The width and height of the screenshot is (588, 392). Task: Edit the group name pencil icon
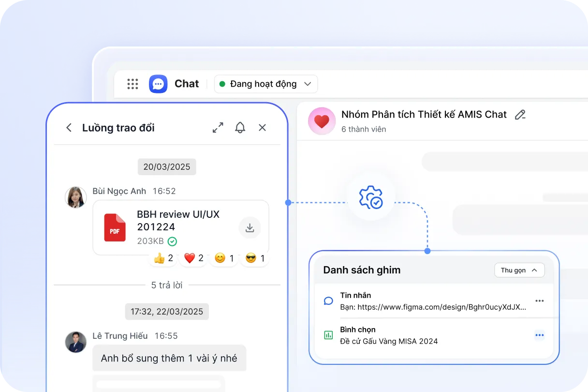coord(520,115)
